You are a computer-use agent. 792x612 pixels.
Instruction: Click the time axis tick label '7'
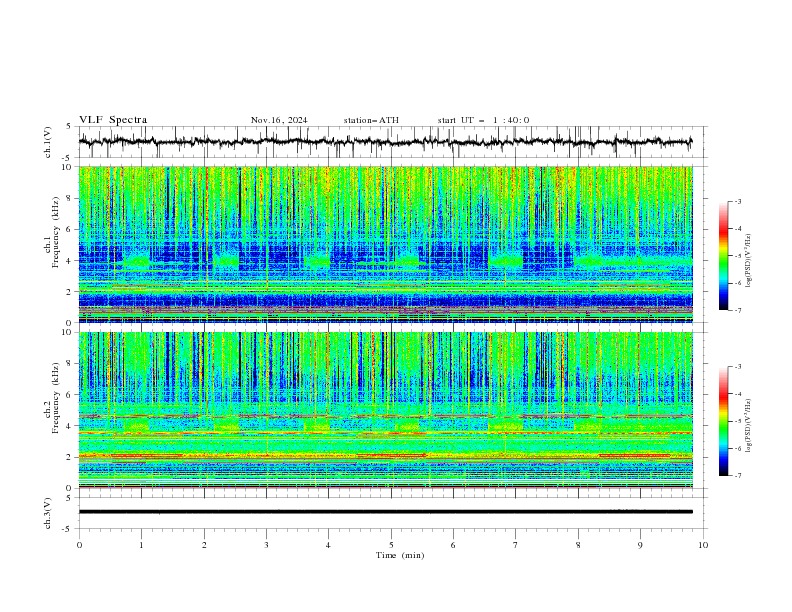(516, 545)
